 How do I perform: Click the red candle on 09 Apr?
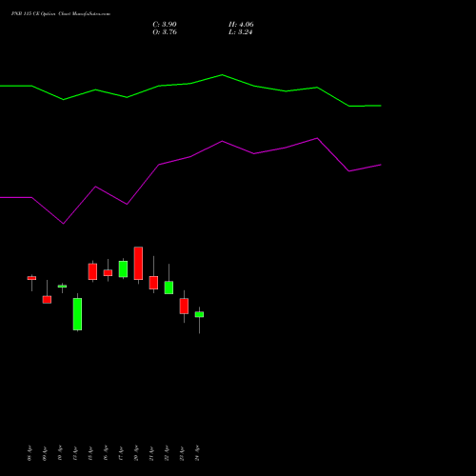coord(47,300)
